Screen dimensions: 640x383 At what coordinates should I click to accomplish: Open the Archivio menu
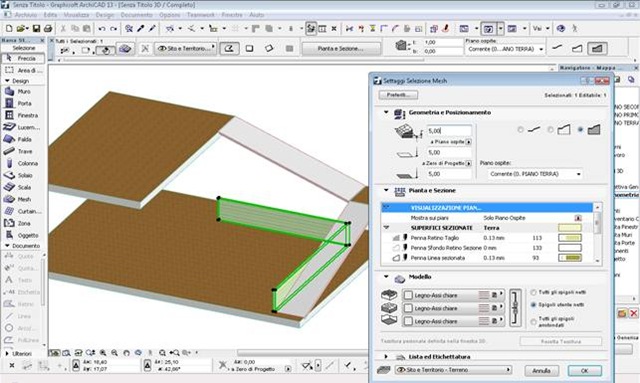pyautogui.click(x=26, y=15)
